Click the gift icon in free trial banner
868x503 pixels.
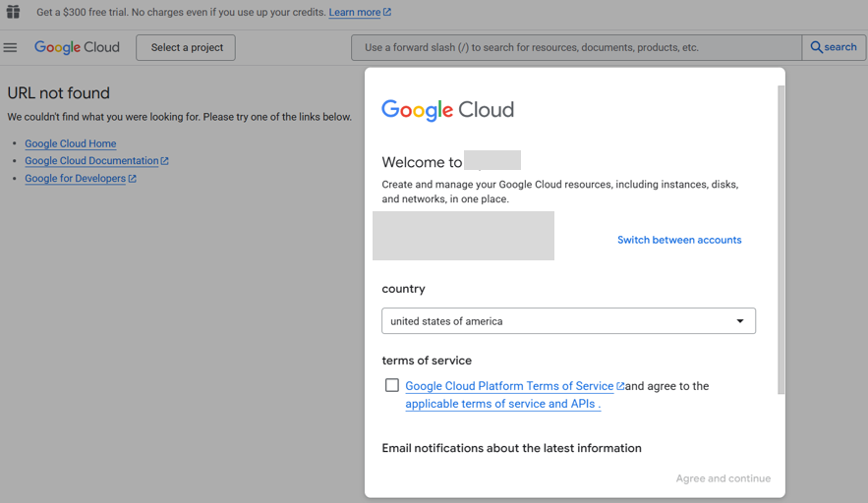point(13,12)
